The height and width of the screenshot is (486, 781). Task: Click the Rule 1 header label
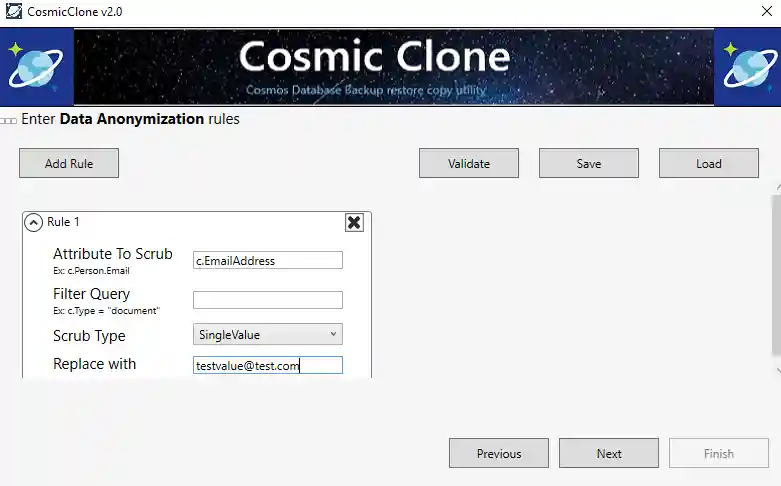coord(63,222)
